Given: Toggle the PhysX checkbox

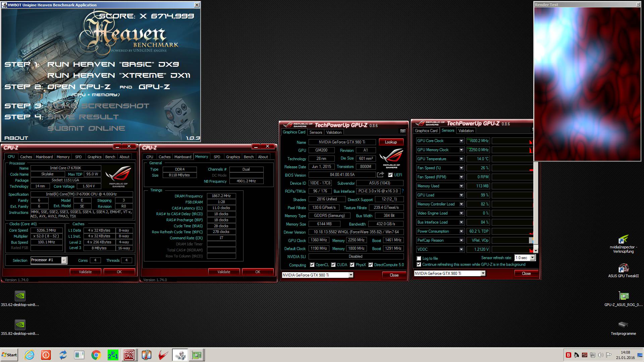Looking at the screenshot, I should pyautogui.click(x=352, y=265).
